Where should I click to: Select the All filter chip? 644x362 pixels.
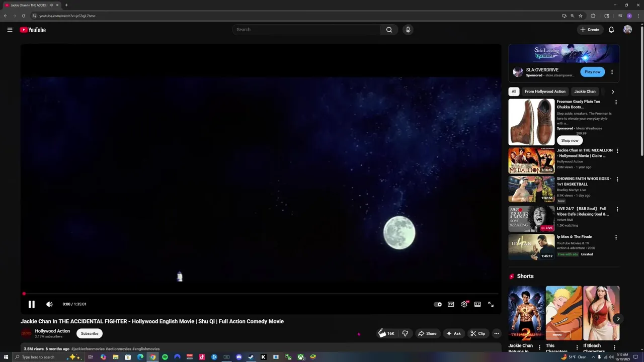tap(514, 92)
